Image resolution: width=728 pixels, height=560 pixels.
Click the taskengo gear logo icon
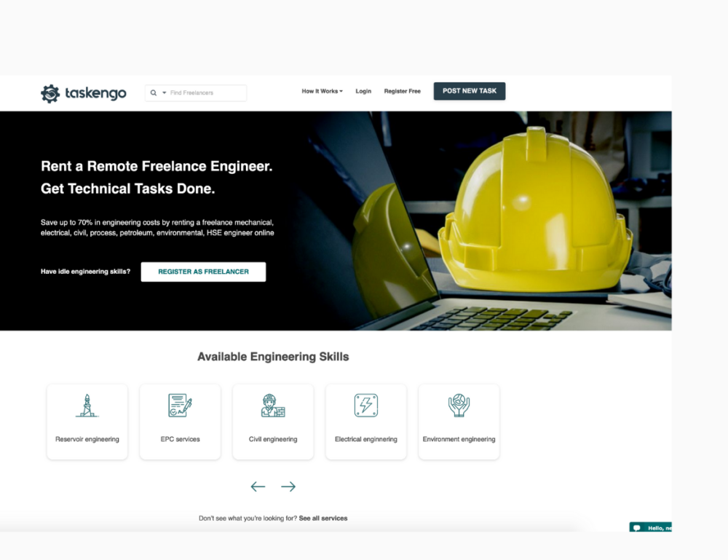coord(50,93)
